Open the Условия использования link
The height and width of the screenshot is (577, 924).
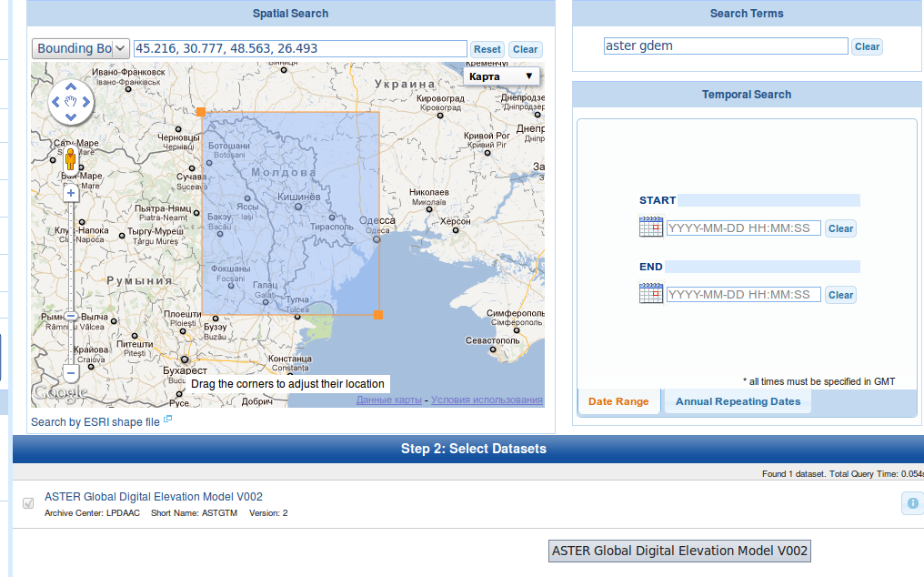point(487,400)
